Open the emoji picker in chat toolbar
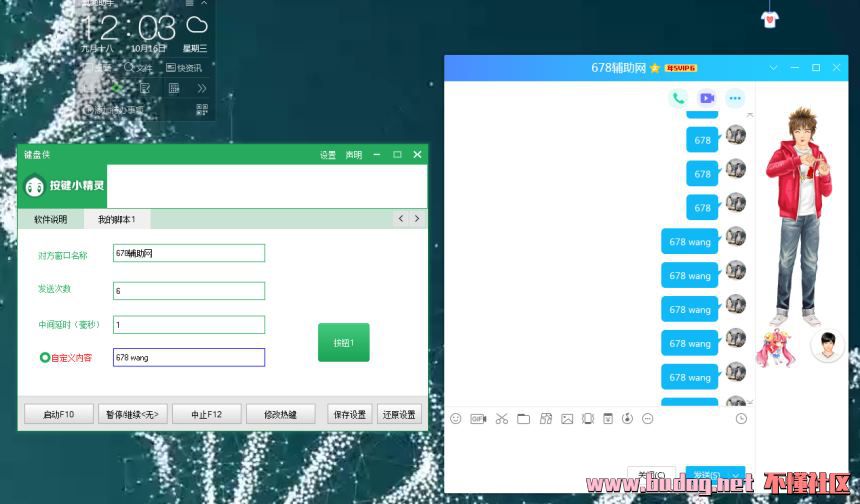This screenshot has width=860, height=504. pos(456,419)
